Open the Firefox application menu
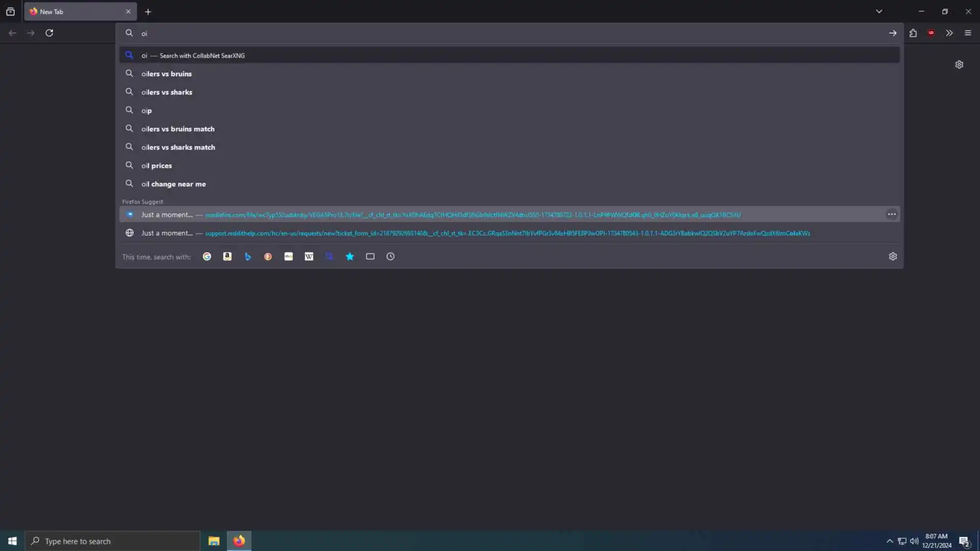Screen dimensions: 980x551 pos(968,33)
